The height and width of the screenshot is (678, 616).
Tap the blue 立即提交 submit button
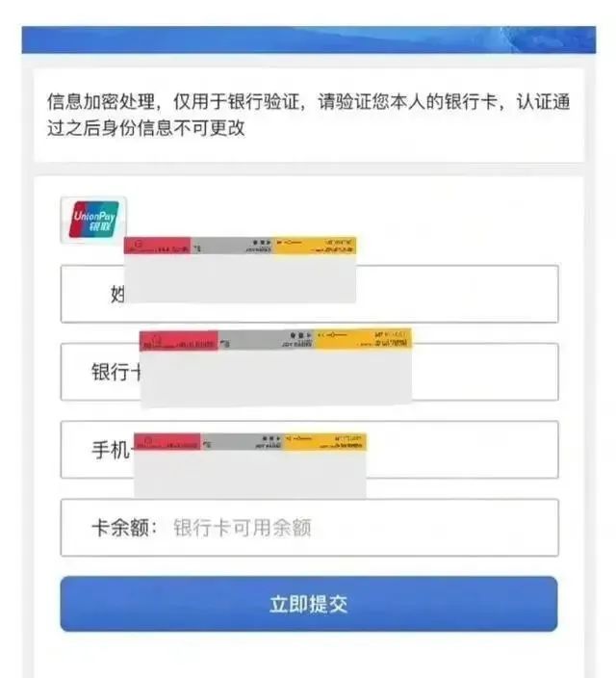pyautogui.click(x=308, y=604)
